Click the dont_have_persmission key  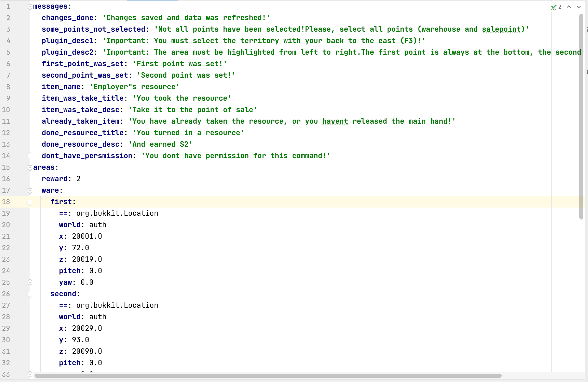pos(87,156)
